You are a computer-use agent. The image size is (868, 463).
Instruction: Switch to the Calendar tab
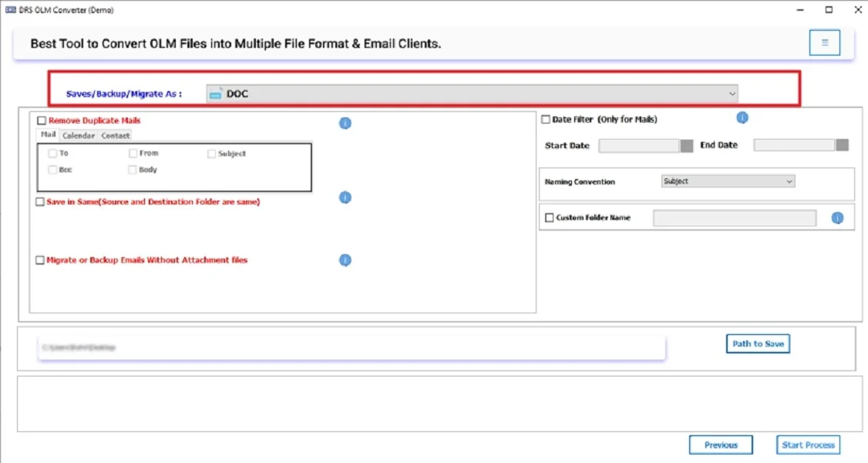coord(78,135)
